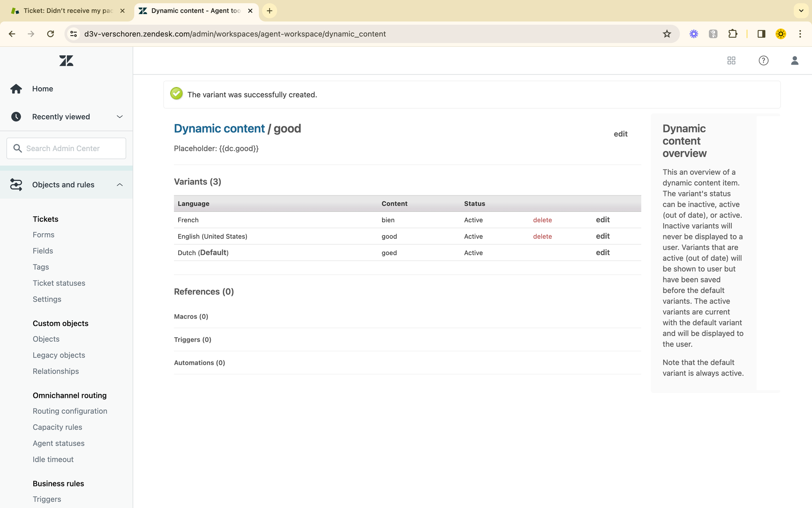Screen dimensions: 812x508
Task: Click the Zendesk logo icon
Action: point(66,61)
